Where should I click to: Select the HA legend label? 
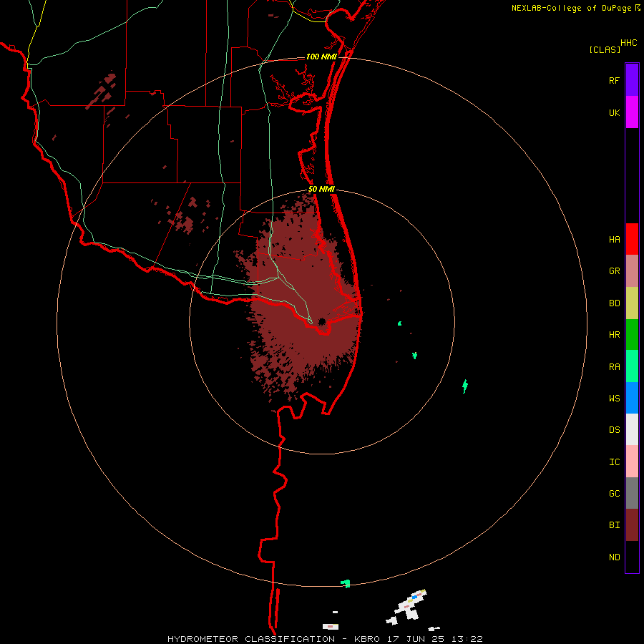[614, 240]
